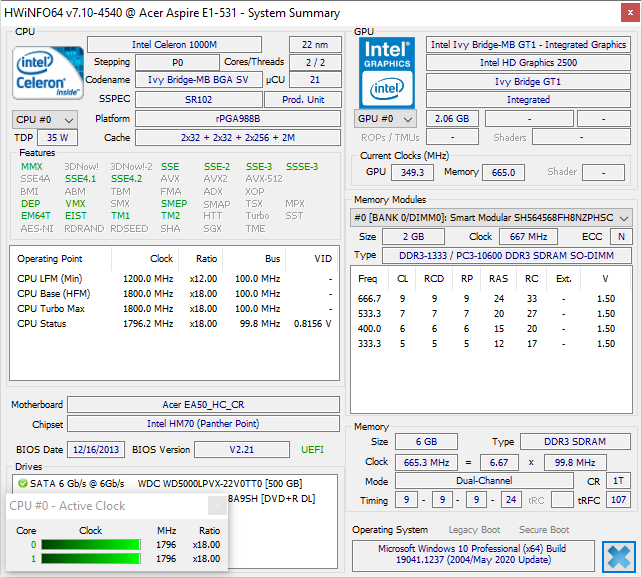Click the BIOS Version V2.21 field

(242, 449)
